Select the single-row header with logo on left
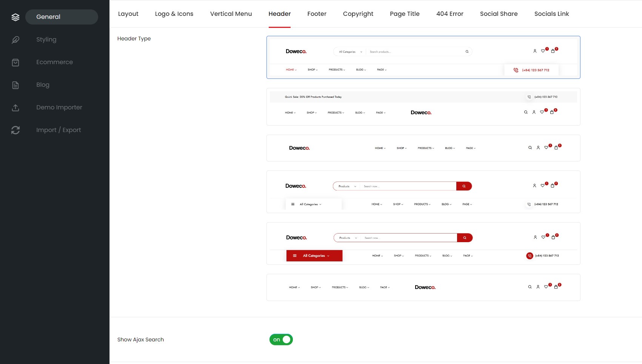Image resolution: width=642 pixels, height=364 pixels. click(423, 148)
